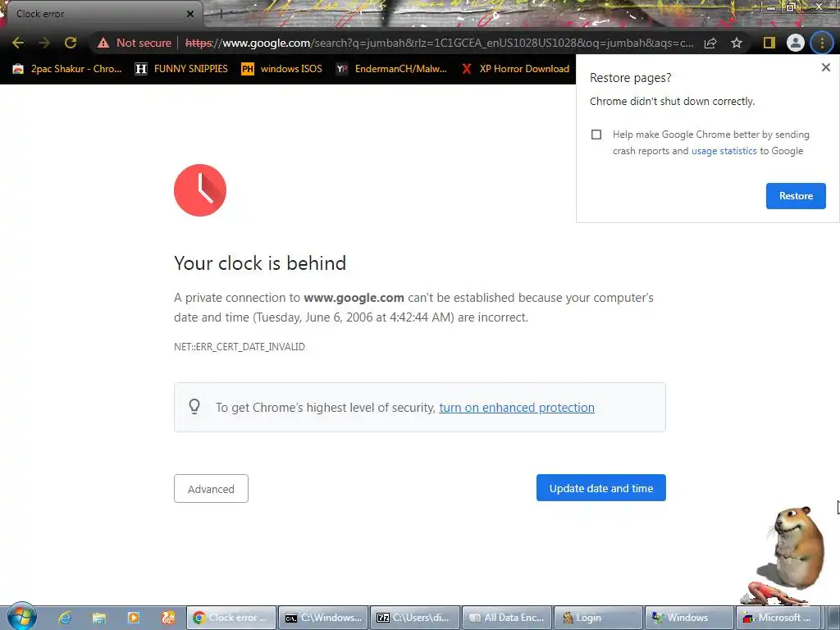Click the orange pinned taskbar icon
This screenshot has height=630, width=840.
point(167,618)
